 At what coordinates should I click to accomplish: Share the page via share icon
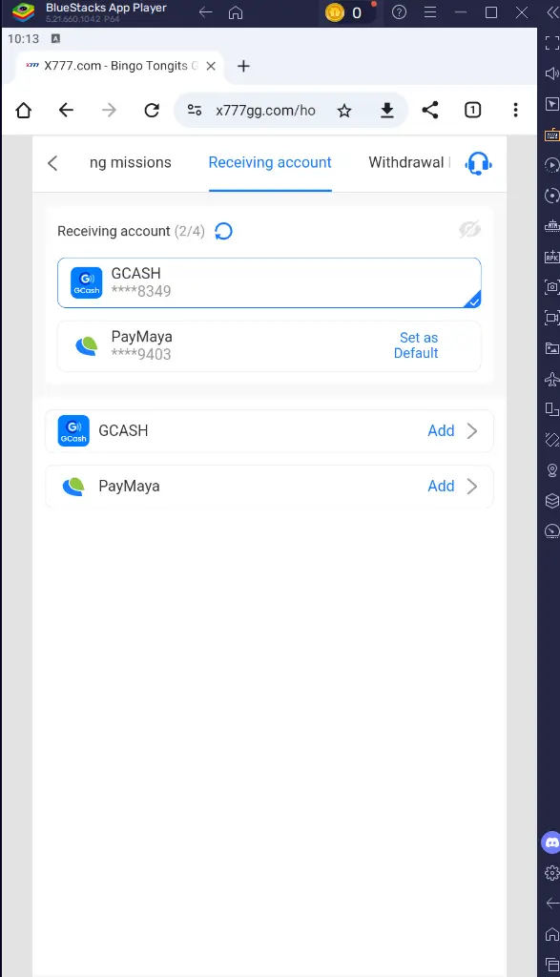click(430, 111)
